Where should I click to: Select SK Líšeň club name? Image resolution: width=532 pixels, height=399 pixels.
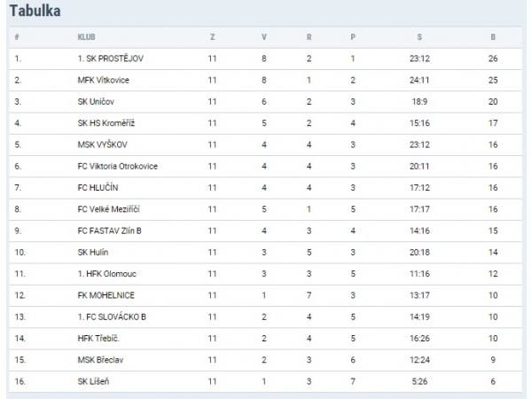(x=96, y=381)
